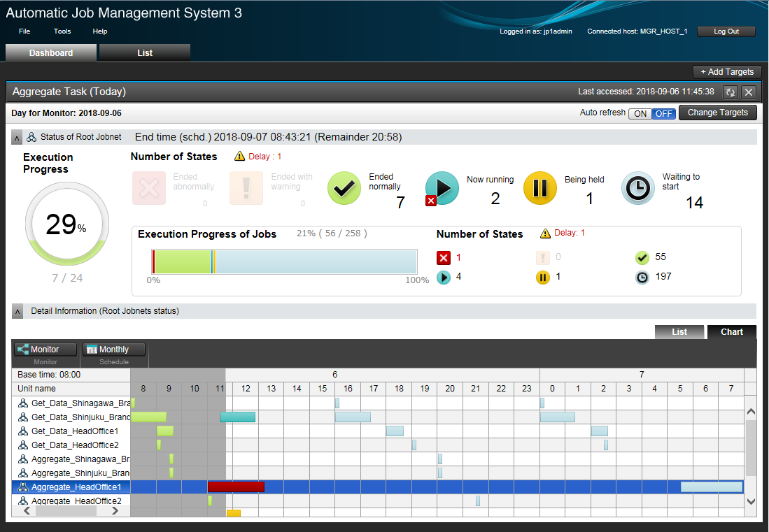This screenshot has height=532, width=769.
Task: Open the Tools menu
Action: click(62, 31)
